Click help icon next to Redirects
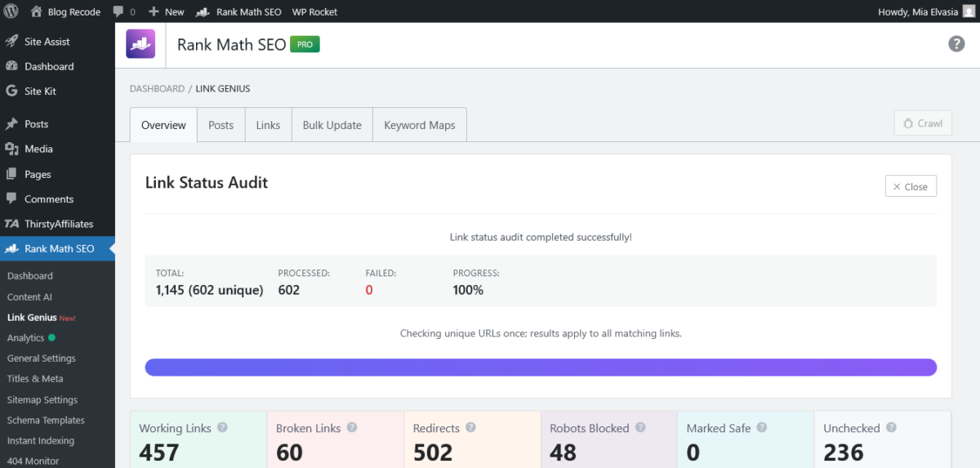This screenshot has height=468, width=980. (470, 428)
